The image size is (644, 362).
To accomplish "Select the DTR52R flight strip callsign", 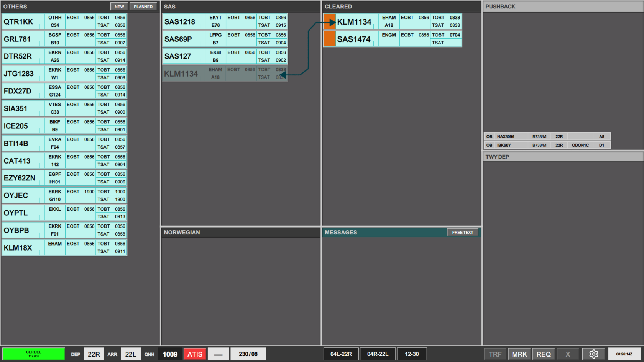I will (x=18, y=56).
